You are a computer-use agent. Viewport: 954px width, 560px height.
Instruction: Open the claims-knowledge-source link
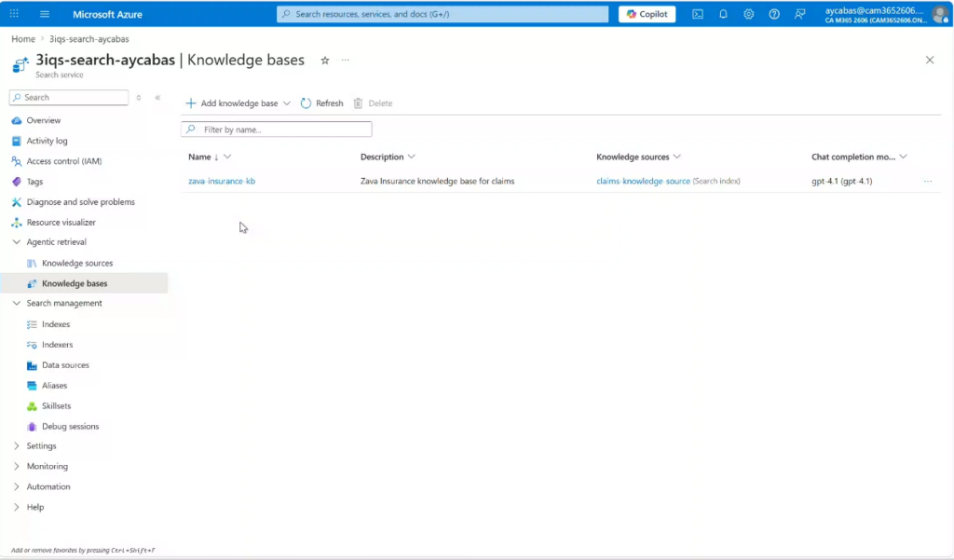(643, 181)
